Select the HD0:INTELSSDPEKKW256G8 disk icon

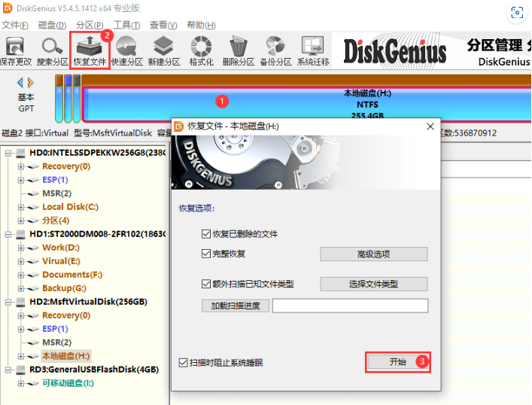click(x=21, y=153)
